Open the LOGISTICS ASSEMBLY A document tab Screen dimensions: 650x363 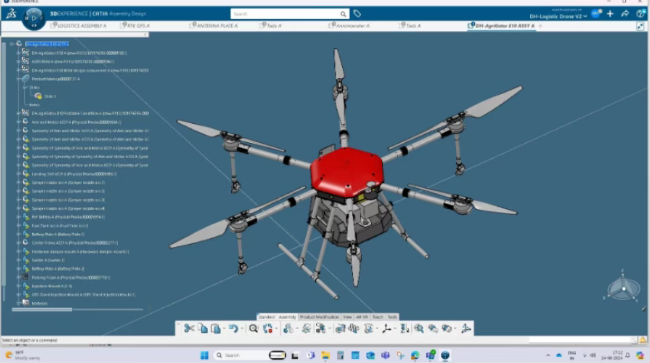click(79, 26)
